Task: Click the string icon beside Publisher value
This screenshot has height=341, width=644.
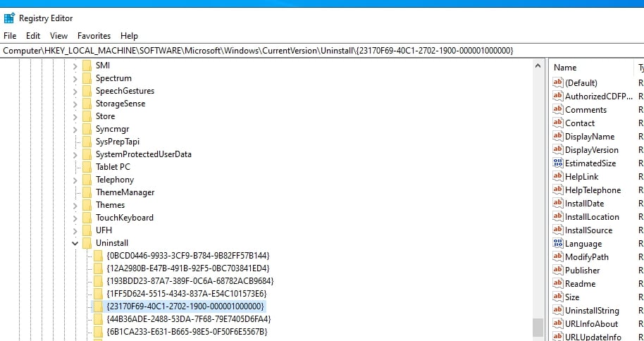Action: (558, 271)
